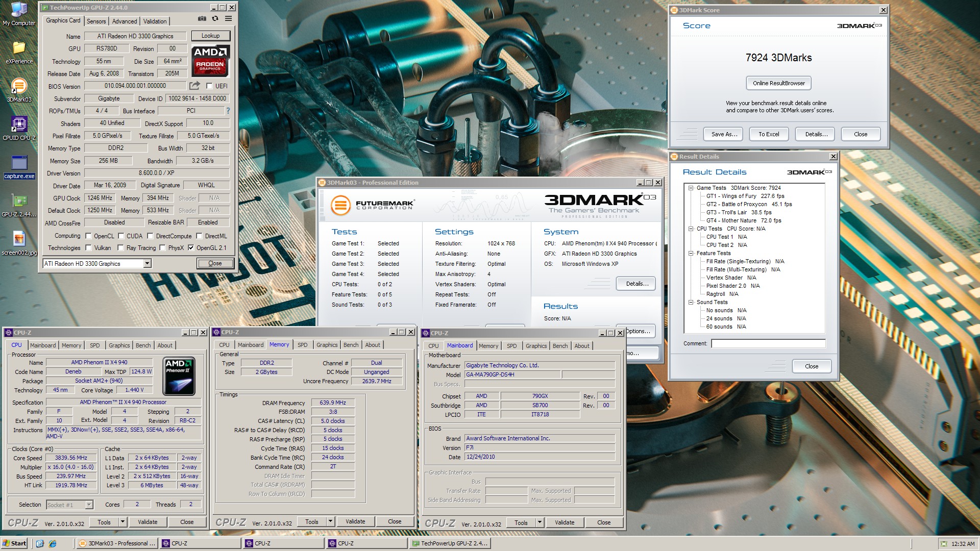Click the 3839.56 MHz Core Speed value

pyautogui.click(x=71, y=458)
